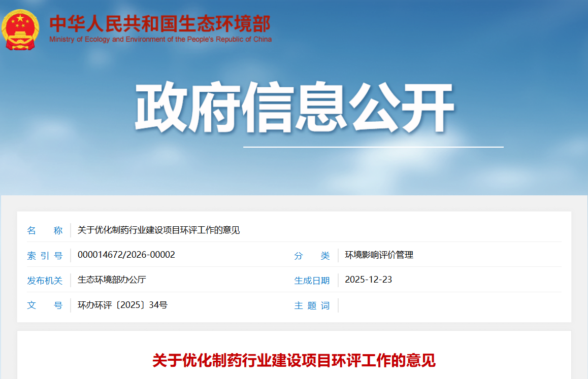Click the red article headline 关于优化制药行业建设项目环评工作的意见

click(294, 361)
